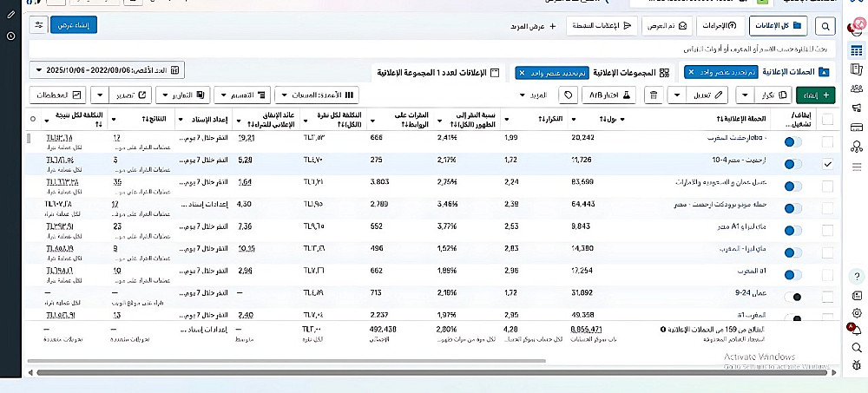
Task: Open the date range 2022/09/06 – 2025/10/06 dropdown
Action: click(108, 70)
